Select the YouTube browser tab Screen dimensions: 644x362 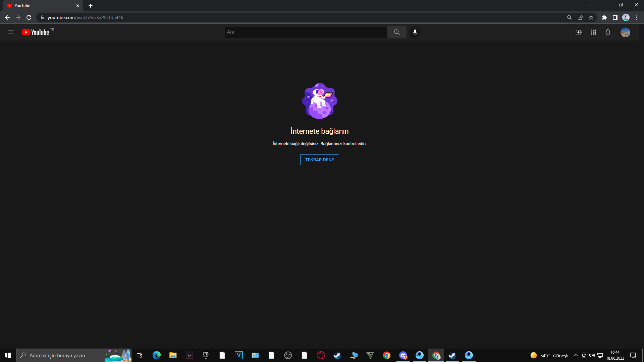40,6
